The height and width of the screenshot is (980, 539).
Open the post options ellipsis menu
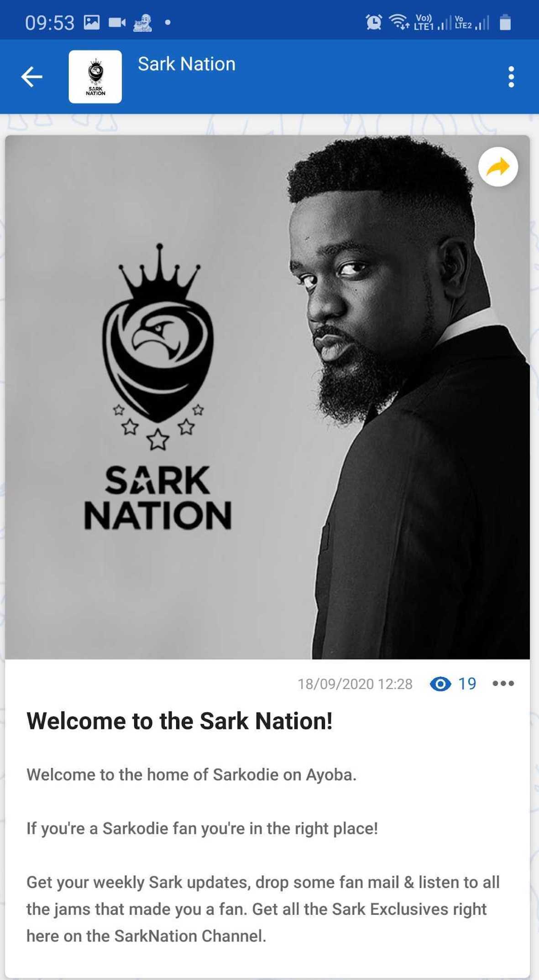503,683
